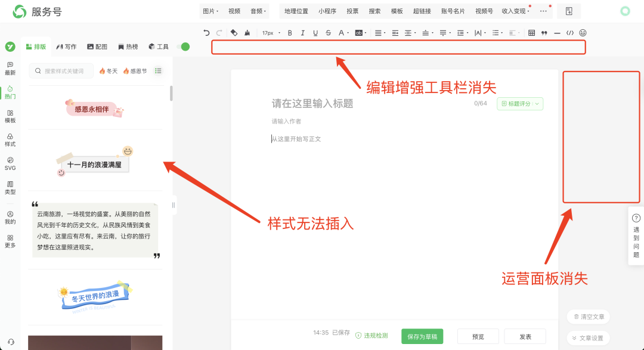The width and height of the screenshot is (644, 350).
Task: Expand the 收入变现 dropdown
Action: point(515,11)
